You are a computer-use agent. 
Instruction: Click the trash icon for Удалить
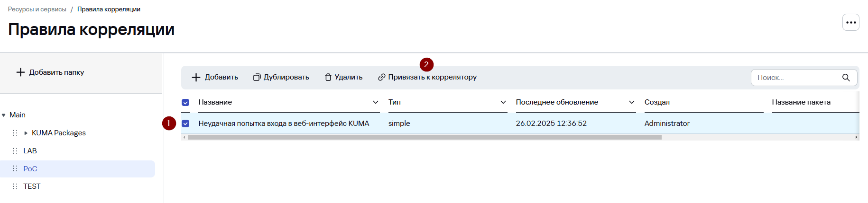(x=328, y=77)
